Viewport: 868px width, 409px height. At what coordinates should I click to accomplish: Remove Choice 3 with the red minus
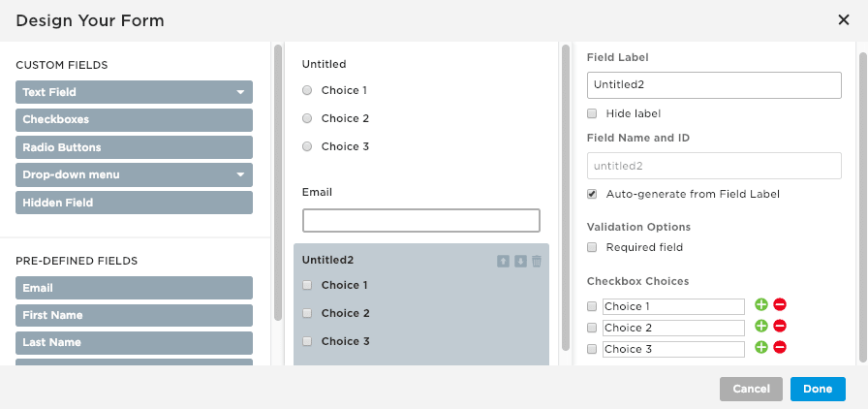tap(780, 348)
